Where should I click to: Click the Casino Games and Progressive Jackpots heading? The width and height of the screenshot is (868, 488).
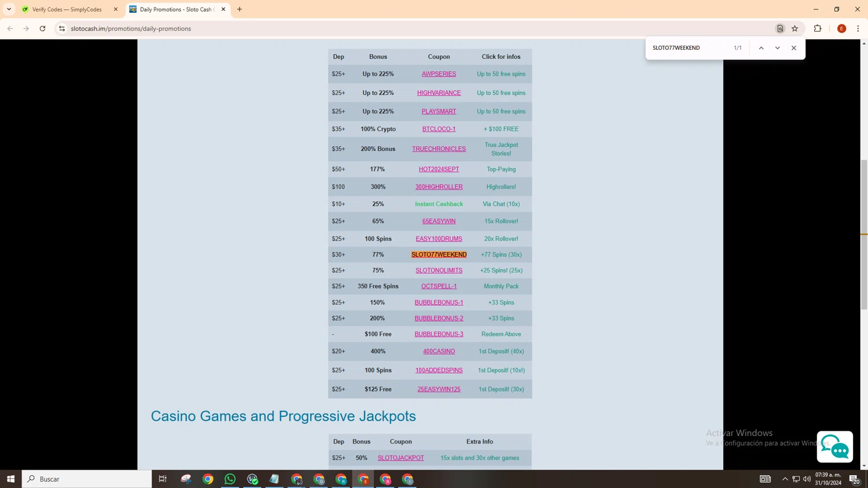pos(283,416)
